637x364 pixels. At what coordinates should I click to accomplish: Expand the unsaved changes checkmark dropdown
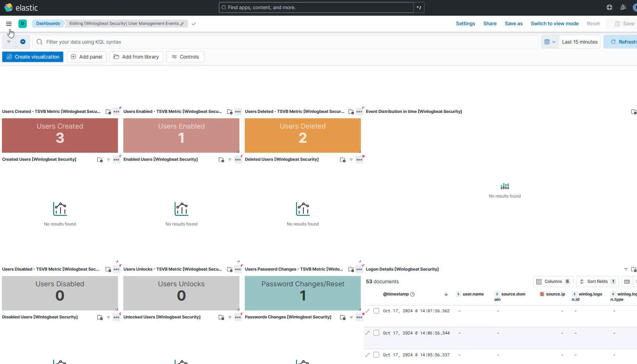pos(194,24)
